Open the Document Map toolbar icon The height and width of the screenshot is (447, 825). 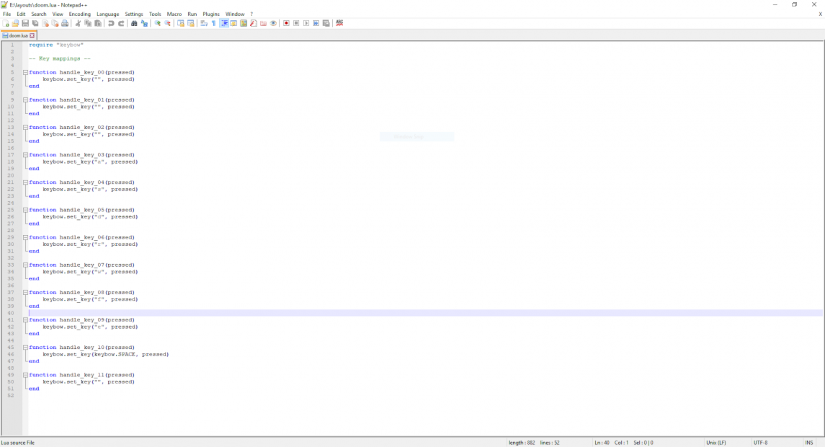coord(243,23)
